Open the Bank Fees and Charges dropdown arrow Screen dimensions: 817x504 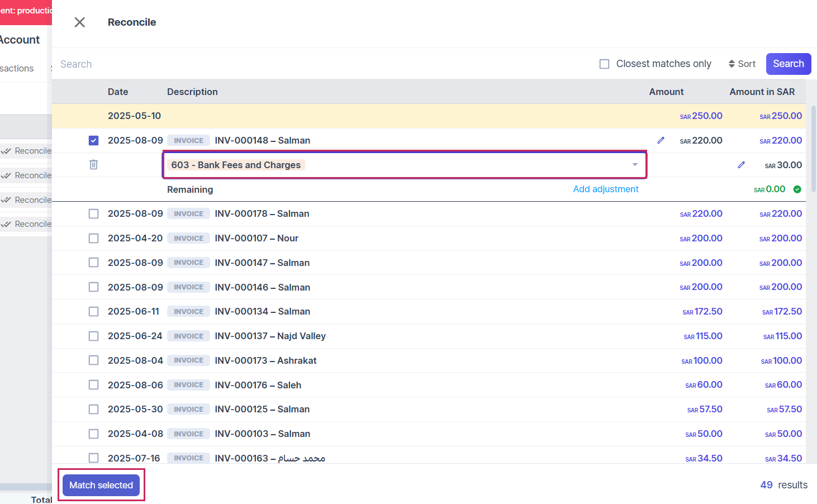(x=635, y=165)
